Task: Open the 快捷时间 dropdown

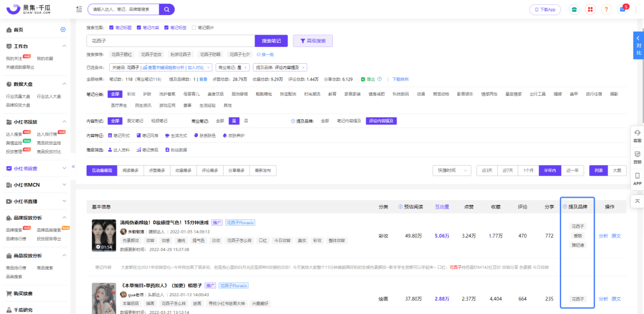Action: (x=452, y=170)
